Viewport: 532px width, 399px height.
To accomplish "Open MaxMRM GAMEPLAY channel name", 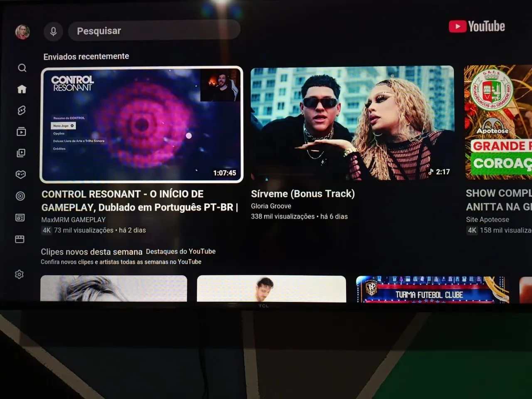I will click(74, 219).
